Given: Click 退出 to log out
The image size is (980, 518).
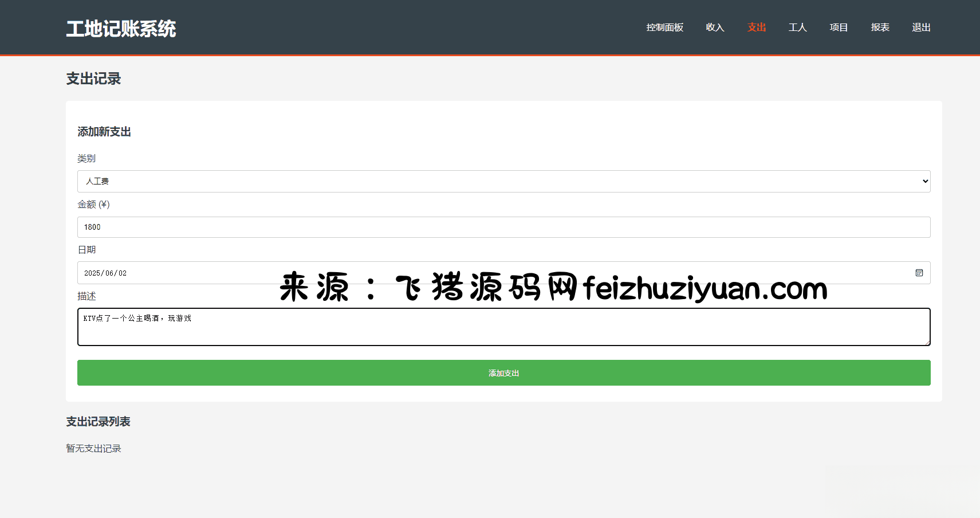Looking at the screenshot, I should tap(921, 27).
